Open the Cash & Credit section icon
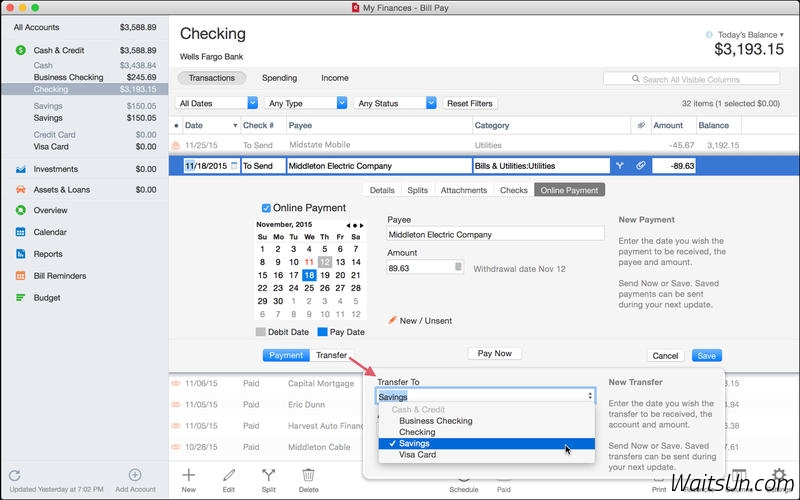This screenshot has width=800, height=500. (20, 50)
